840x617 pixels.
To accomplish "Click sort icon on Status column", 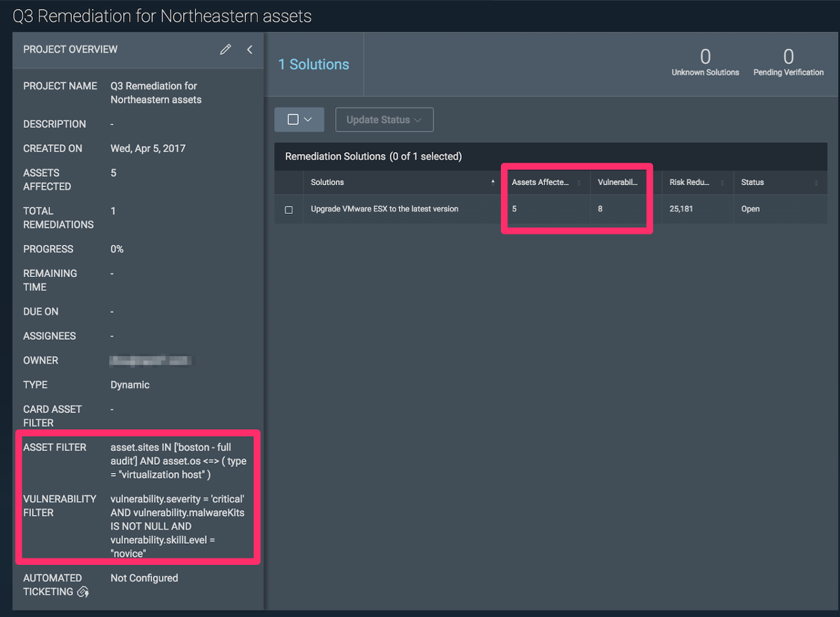I will (816, 182).
